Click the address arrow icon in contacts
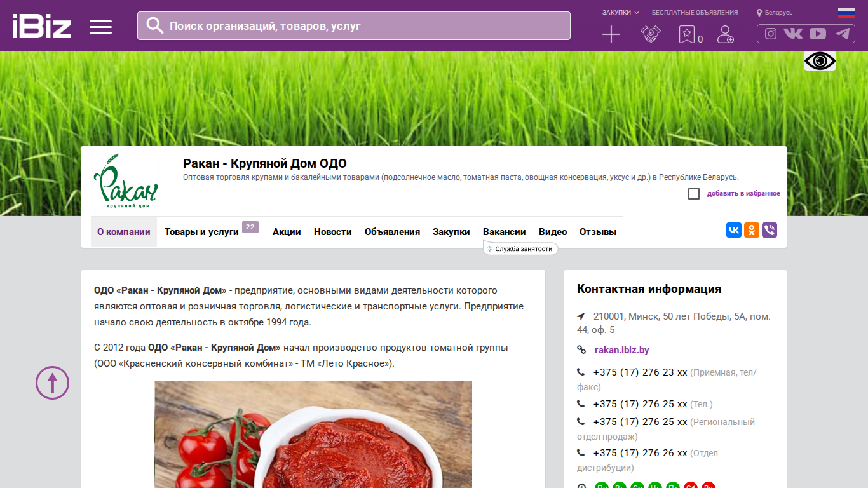The height and width of the screenshot is (488, 868). coord(581,316)
